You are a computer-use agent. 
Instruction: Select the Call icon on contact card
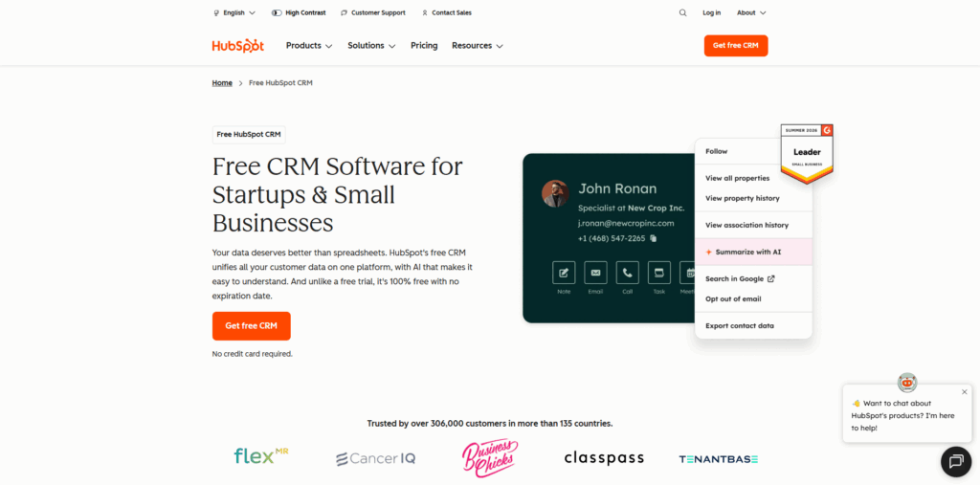pyautogui.click(x=628, y=273)
